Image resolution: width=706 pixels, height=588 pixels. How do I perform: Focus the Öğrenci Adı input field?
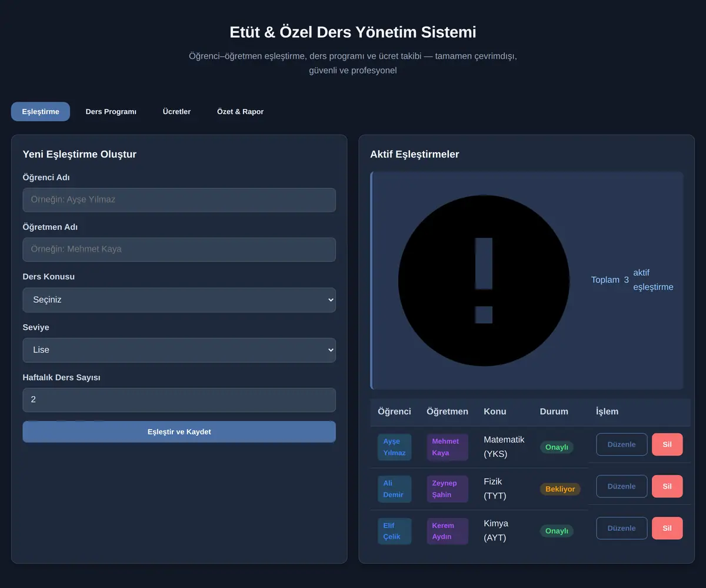[x=179, y=200]
